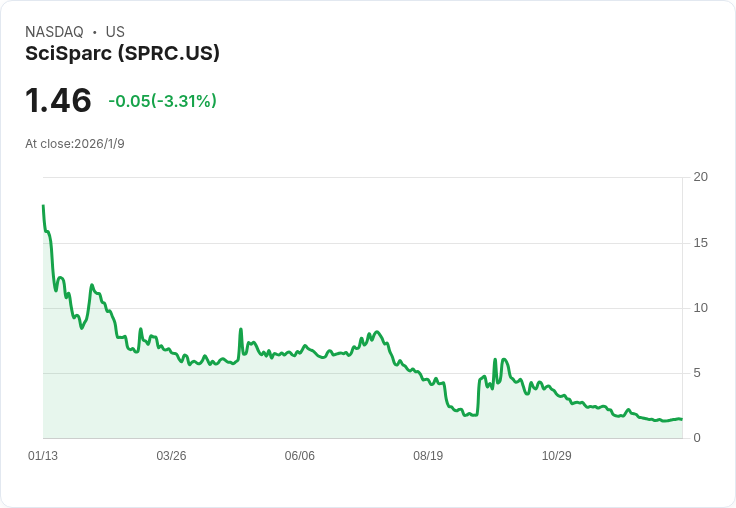Select the 10/29 date axis label
736x508 pixels.
pos(556,456)
